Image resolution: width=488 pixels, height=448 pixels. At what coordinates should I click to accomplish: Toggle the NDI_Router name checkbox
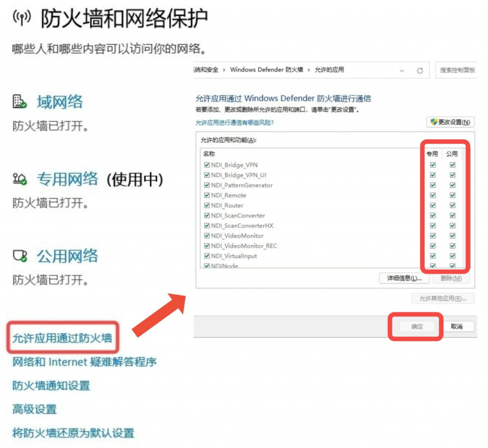207,205
